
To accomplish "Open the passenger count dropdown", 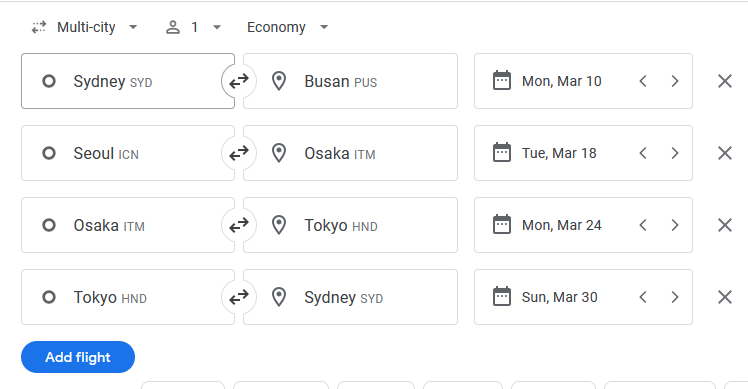I will click(193, 27).
